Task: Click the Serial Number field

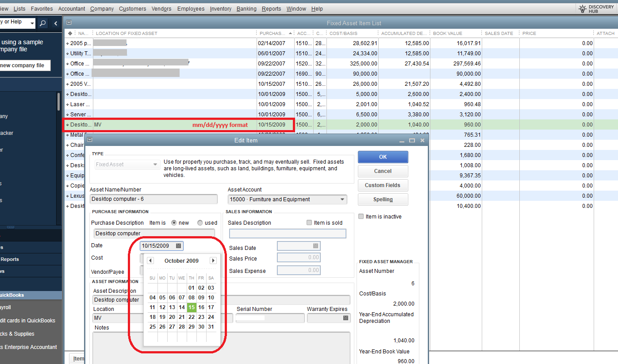Action: (270, 318)
